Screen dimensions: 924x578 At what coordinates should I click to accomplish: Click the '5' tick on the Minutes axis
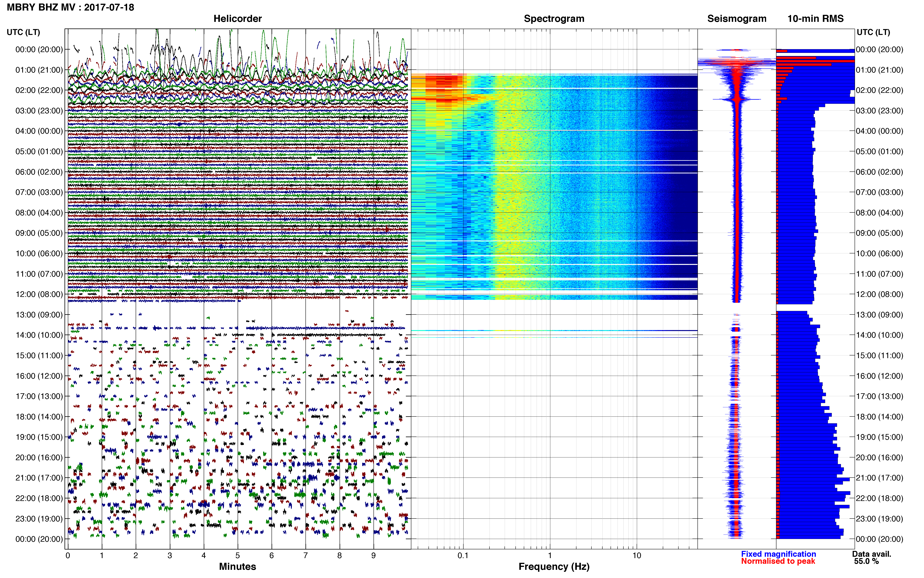[238, 555]
